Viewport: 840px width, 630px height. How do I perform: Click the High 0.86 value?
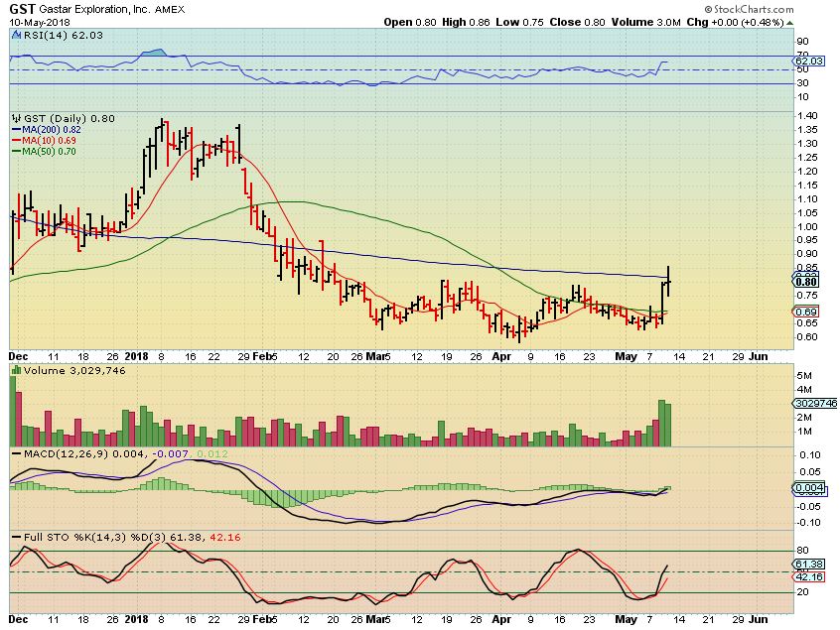(x=466, y=23)
